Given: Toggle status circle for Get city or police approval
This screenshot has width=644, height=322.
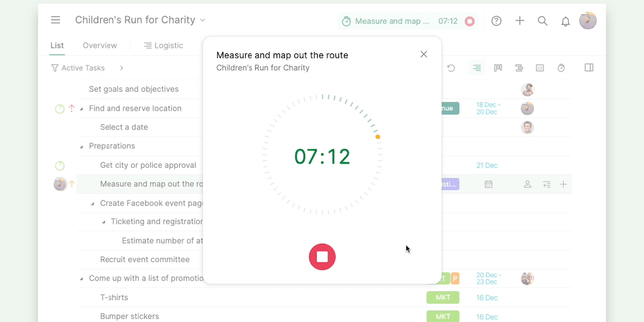Looking at the screenshot, I should coord(60,165).
